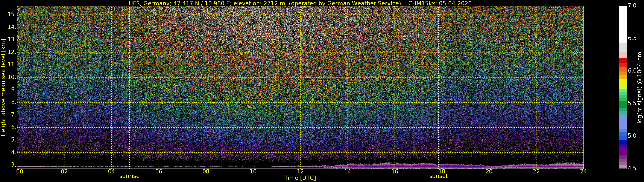This screenshot has width=644, height=182.
Task: Click the height tick label '10.'
Action: (12, 77)
